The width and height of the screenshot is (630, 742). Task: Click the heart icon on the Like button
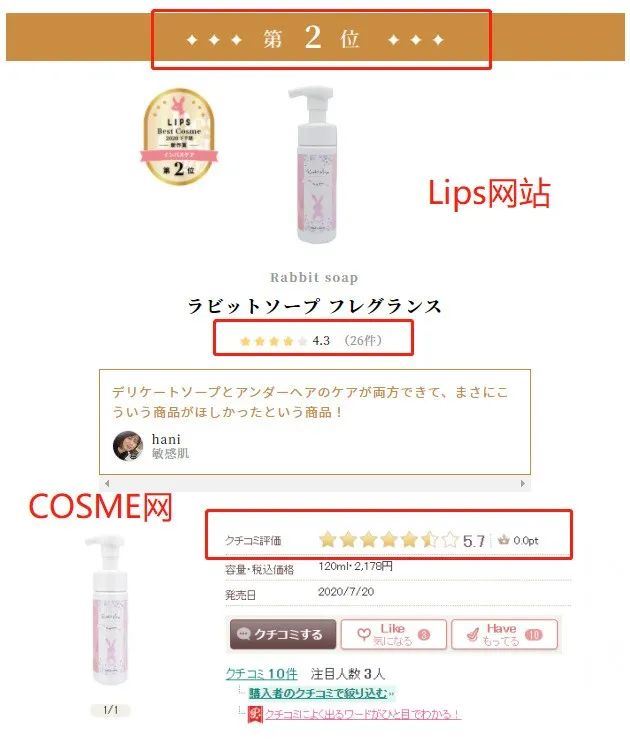tap(364, 634)
